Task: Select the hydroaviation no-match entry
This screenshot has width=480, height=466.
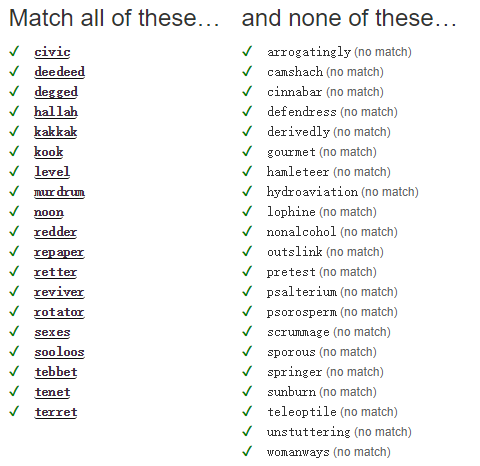Action: coord(312,192)
